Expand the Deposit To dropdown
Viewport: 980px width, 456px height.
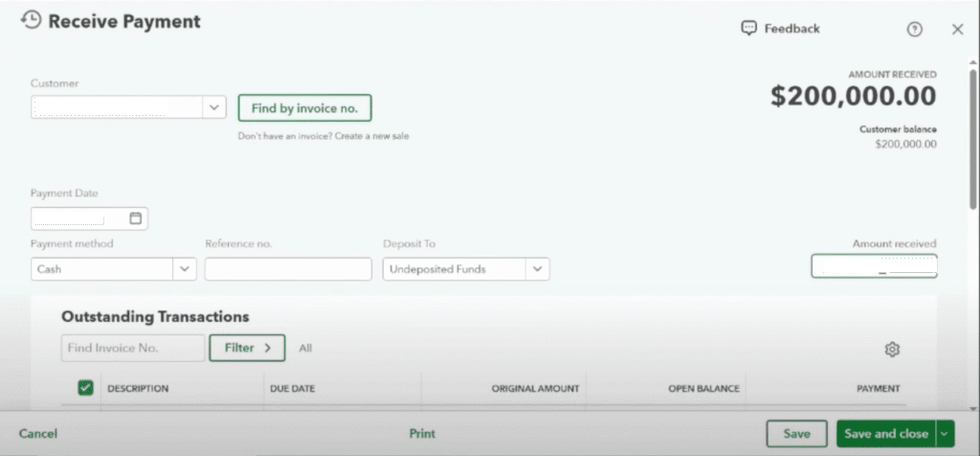[538, 269]
